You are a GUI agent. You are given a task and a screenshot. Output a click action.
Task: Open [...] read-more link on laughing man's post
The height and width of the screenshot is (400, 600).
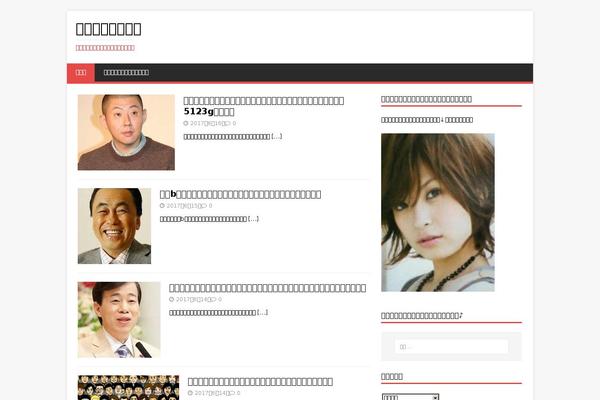(x=253, y=219)
